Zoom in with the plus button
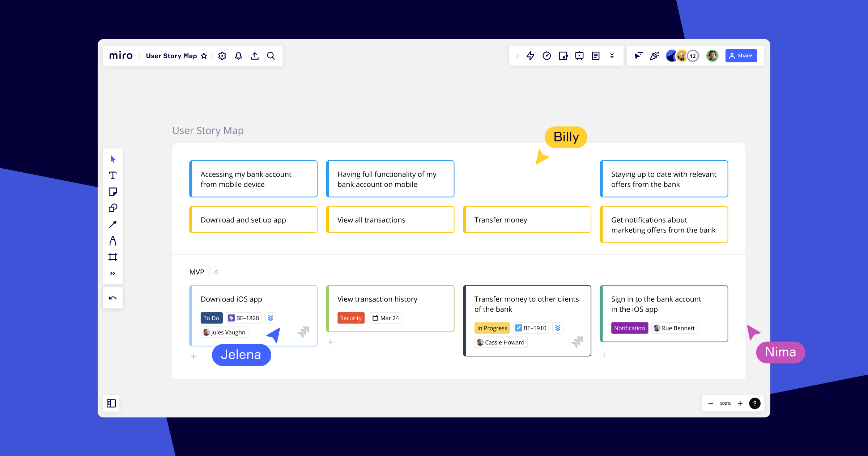This screenshot has width=868, height=456. click(x=740, y=404)
